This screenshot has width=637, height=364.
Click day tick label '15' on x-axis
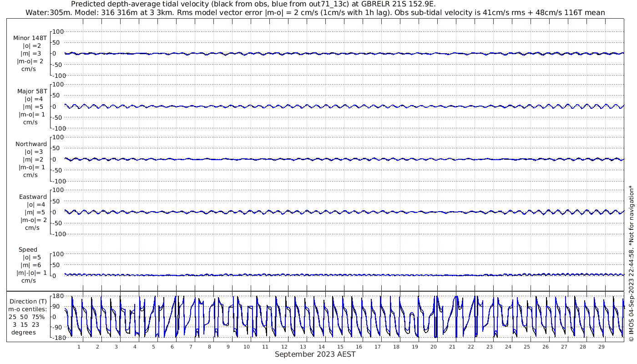pos(340,347)
